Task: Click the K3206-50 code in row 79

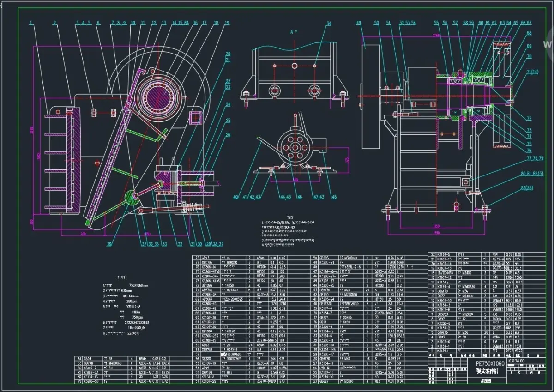Action: pyautogui.click(x=91, y=381)
